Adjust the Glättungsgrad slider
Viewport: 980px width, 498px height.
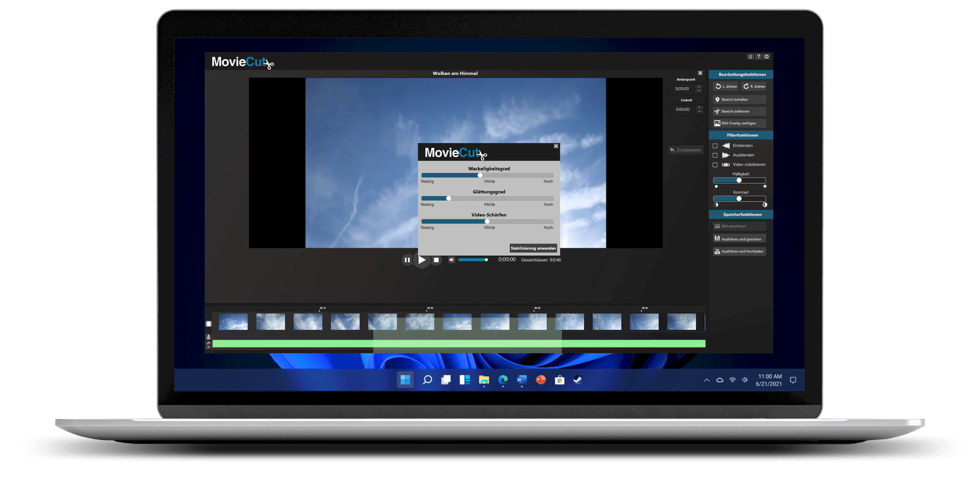coord(487,198)
